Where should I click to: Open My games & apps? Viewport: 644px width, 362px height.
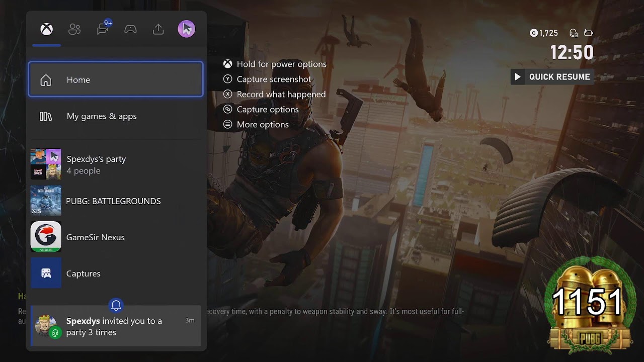point(116,116)
